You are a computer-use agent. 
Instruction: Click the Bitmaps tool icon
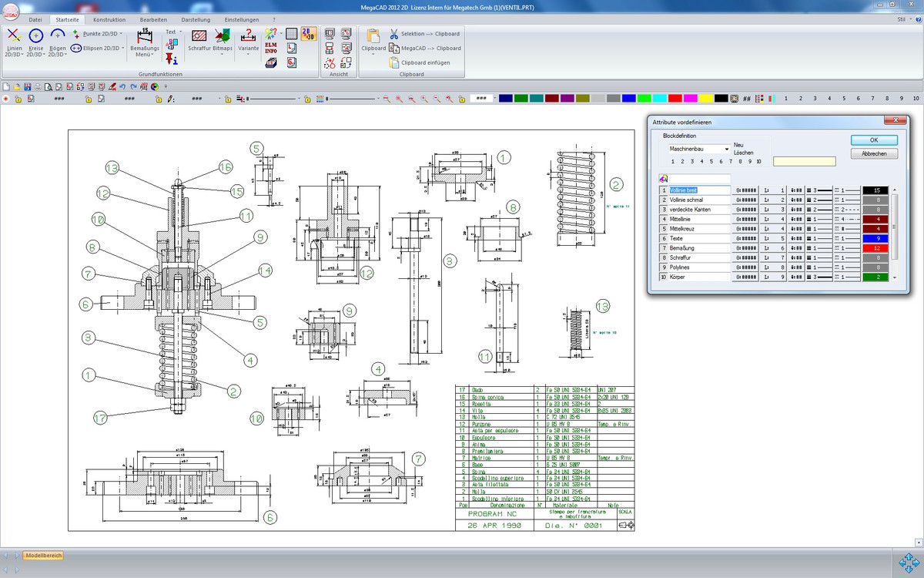coord(222,35)
